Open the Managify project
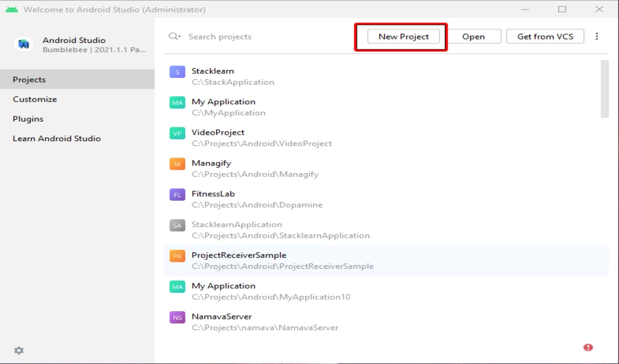 click(x=386, y=169)
